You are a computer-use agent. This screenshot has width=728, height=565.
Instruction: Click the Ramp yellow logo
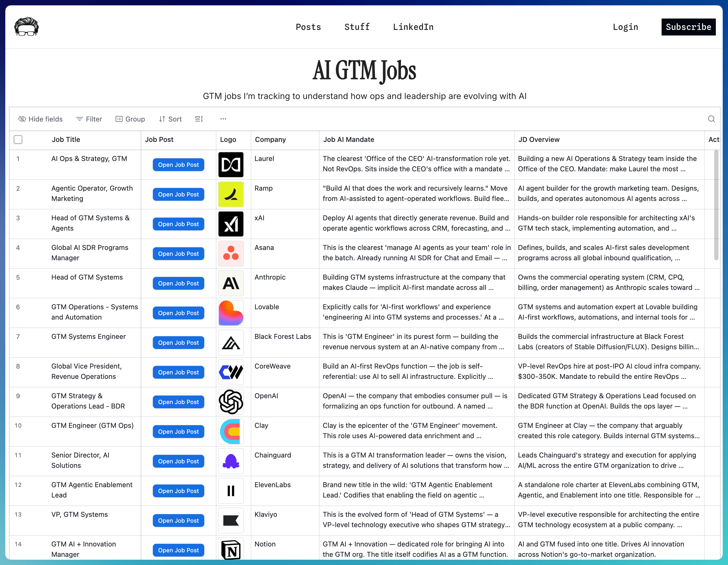tap(231, 194)
